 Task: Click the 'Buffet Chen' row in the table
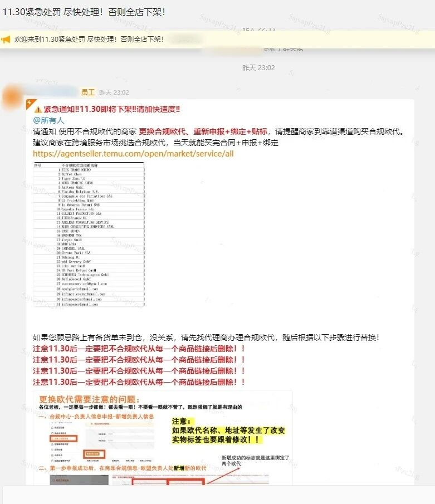[89, 174]
